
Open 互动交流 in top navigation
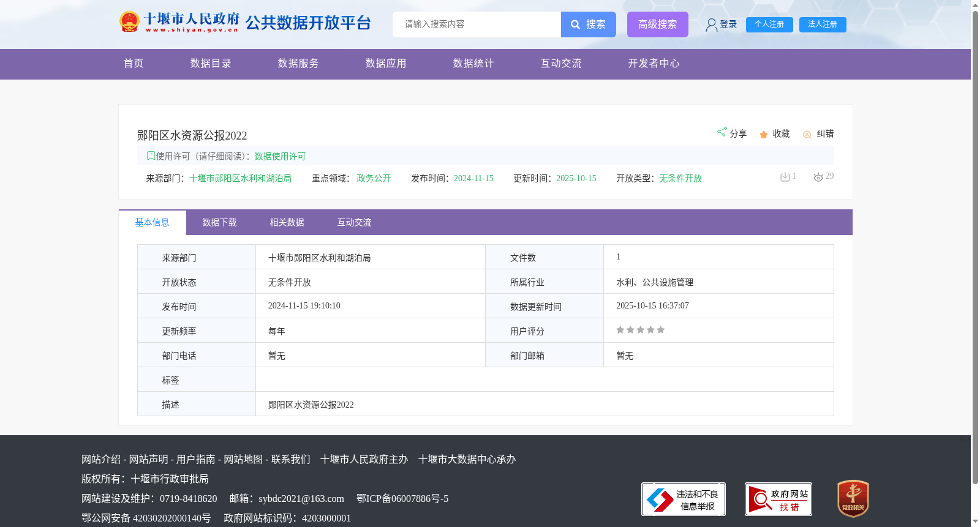pos(561,64)
